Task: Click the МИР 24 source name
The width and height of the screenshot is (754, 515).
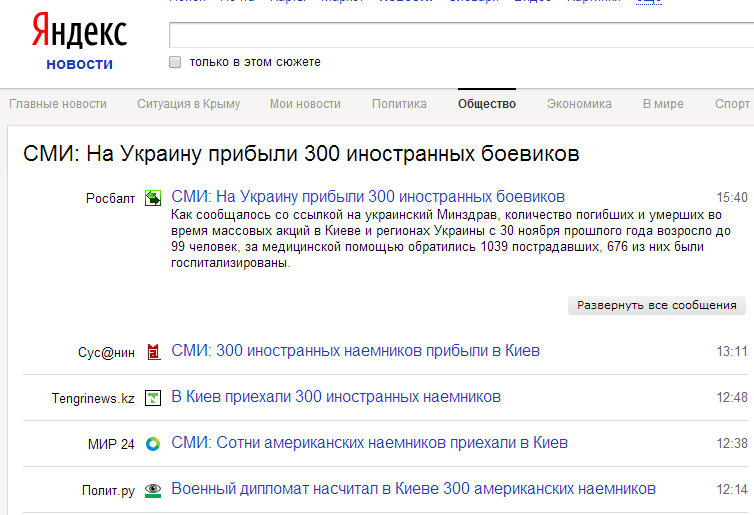Action: pos(111,444)
